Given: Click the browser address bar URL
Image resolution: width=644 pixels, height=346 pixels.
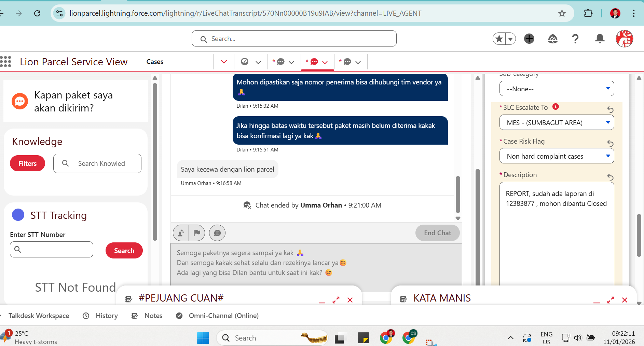Looking at the screenshot, I should (x=245, y=13).
